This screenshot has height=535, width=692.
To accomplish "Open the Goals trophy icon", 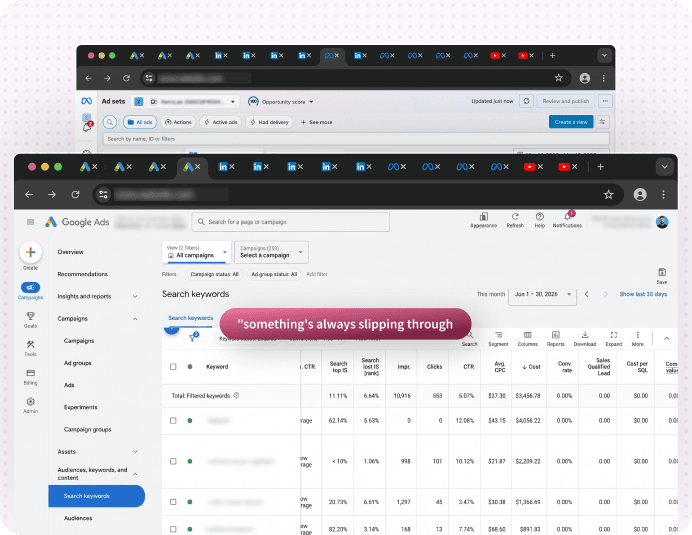I will [30, 316].
